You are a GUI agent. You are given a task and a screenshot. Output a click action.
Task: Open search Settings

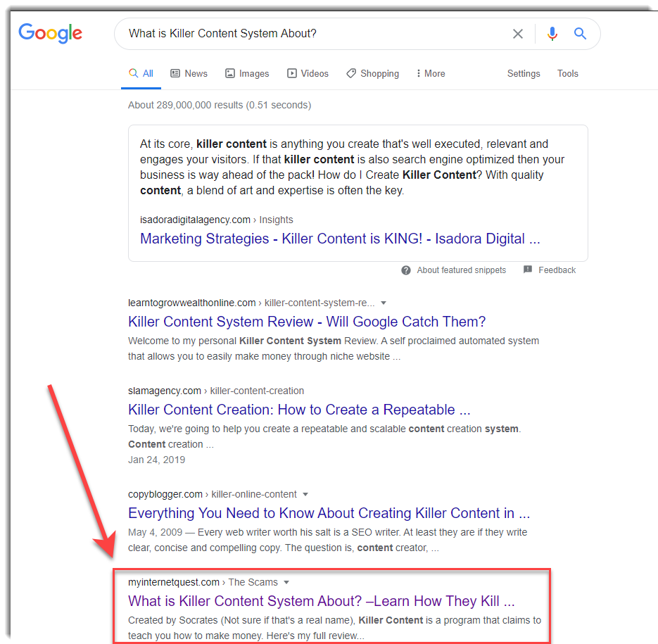[524, 73]
